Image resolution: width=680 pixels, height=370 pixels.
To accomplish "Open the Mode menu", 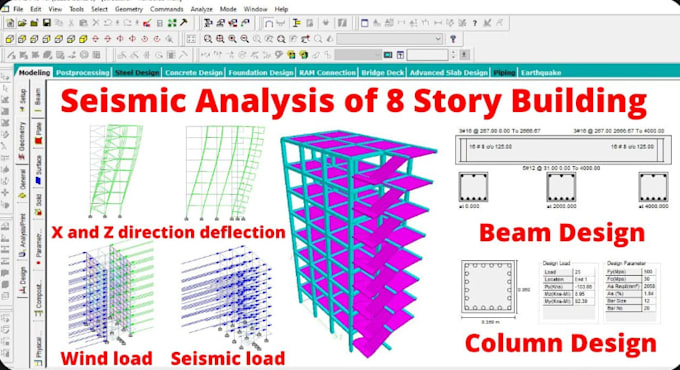I will 228,9.
